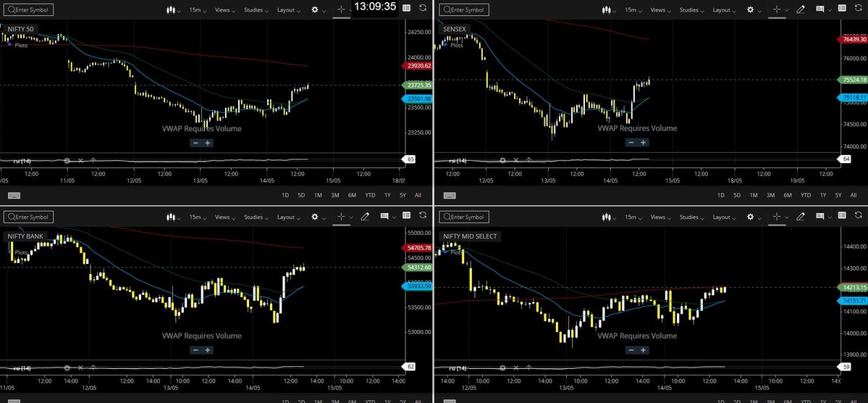Expand Layout menu in NIFTY 50 chart
Image resolution: width=868 pixels, height=403 pixels.
[289, 10]
